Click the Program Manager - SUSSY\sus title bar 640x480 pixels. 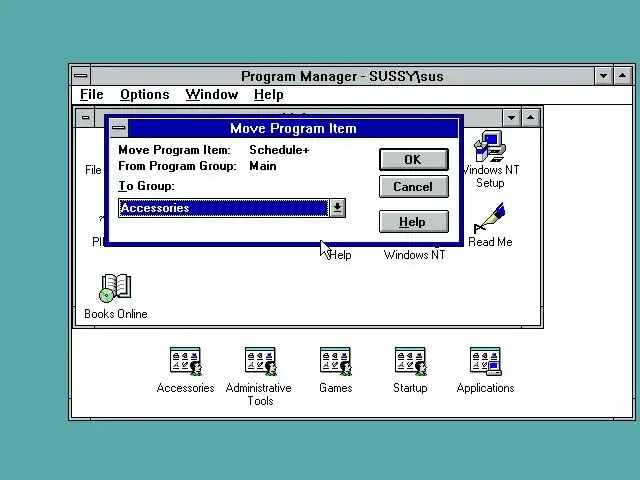point(342,76)
